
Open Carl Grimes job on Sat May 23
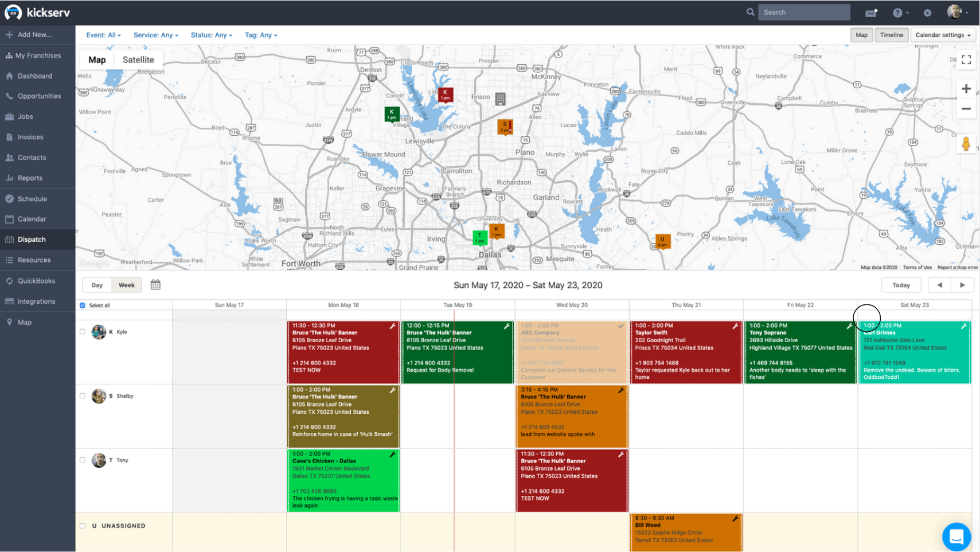click(x=915, y=352)
